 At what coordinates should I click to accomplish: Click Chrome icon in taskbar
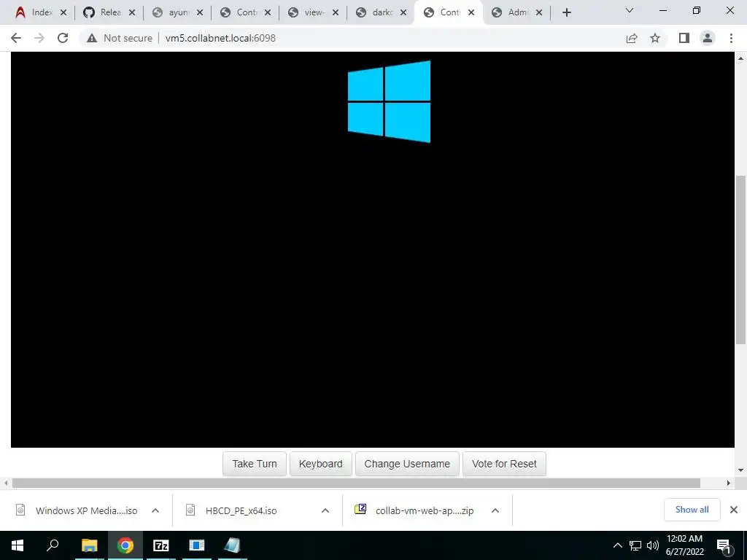pyautogui.click(x=125, y=545)
